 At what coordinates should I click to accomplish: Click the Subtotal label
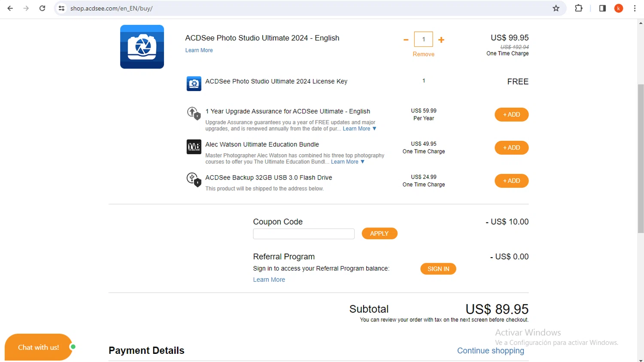(369, 309)
